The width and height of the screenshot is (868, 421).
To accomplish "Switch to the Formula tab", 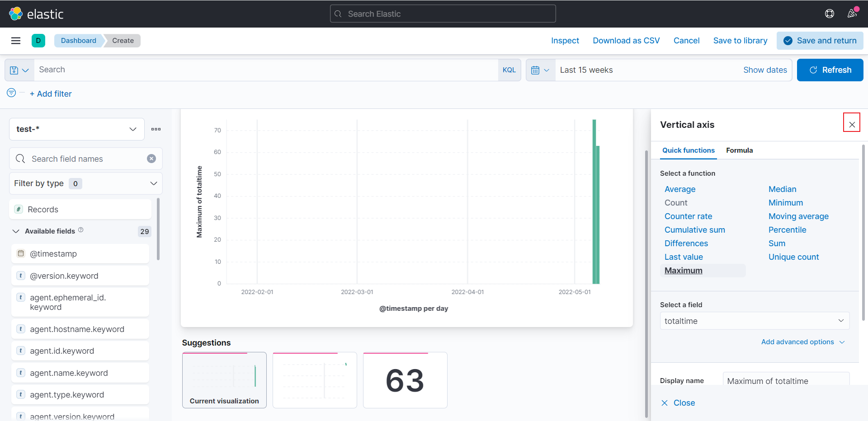I will (x=740, y=150).
